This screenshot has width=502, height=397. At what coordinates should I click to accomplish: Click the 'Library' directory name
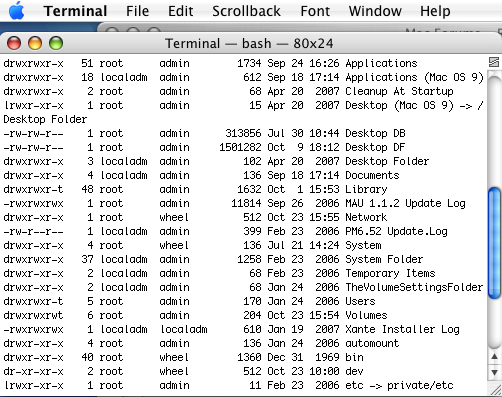(x=366, y=189)
